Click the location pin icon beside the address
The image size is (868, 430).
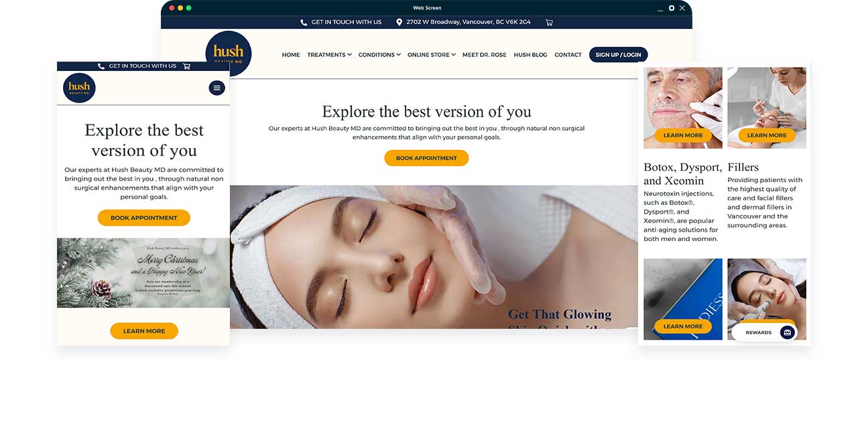399,22
